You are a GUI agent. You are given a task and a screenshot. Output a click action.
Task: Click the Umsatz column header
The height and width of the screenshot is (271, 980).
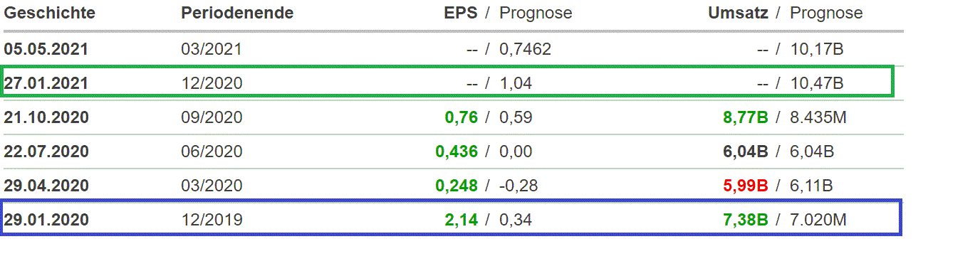coord(738,13)
